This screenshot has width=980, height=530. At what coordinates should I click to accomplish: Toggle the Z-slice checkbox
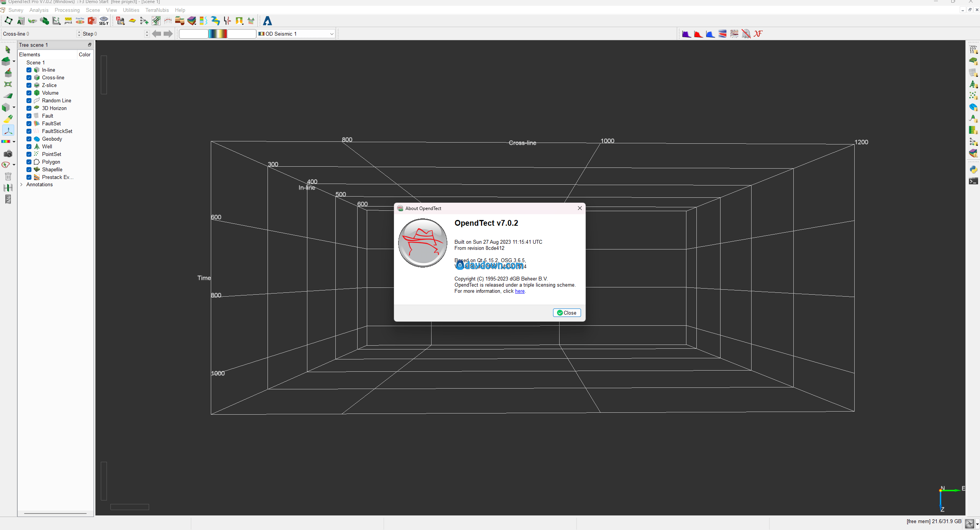29,85
